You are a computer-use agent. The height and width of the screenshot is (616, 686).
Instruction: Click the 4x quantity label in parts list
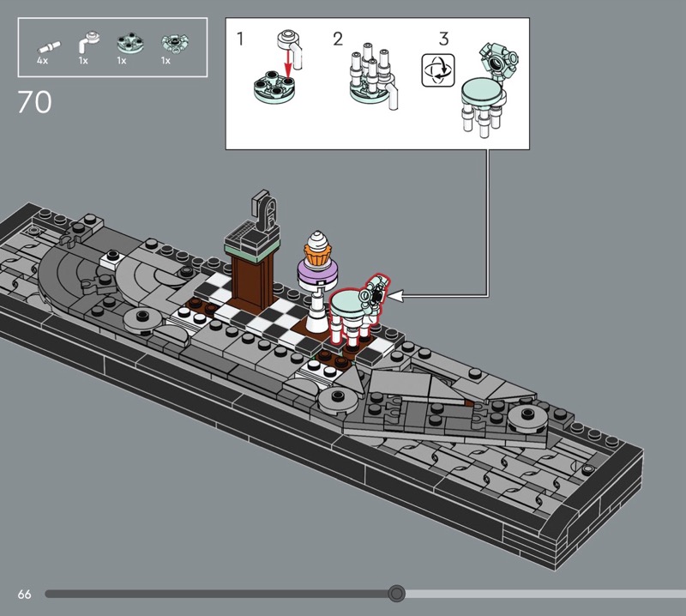point(42,62)
